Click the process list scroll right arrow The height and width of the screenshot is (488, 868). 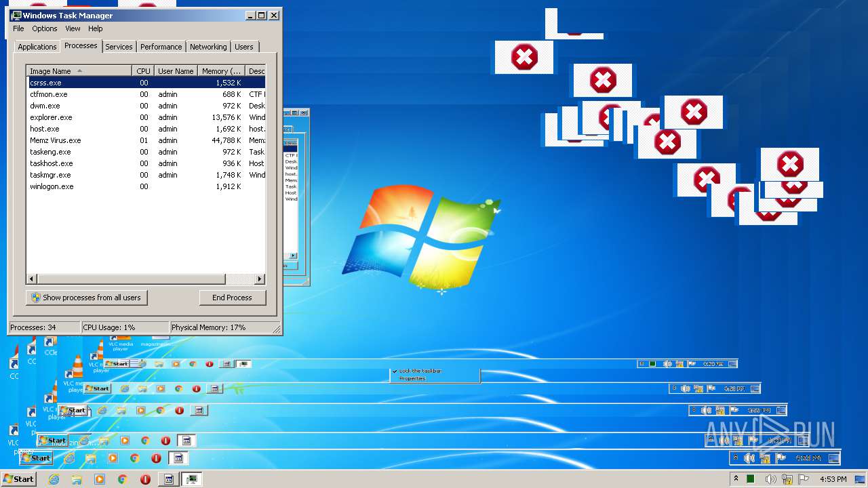260,279
